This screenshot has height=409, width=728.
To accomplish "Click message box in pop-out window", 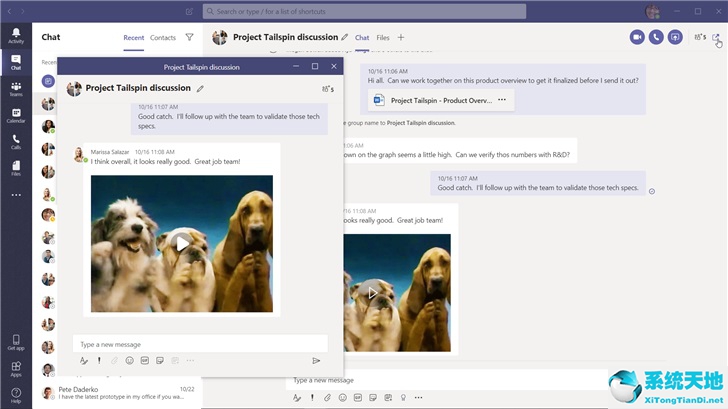I will click(200, 344).
